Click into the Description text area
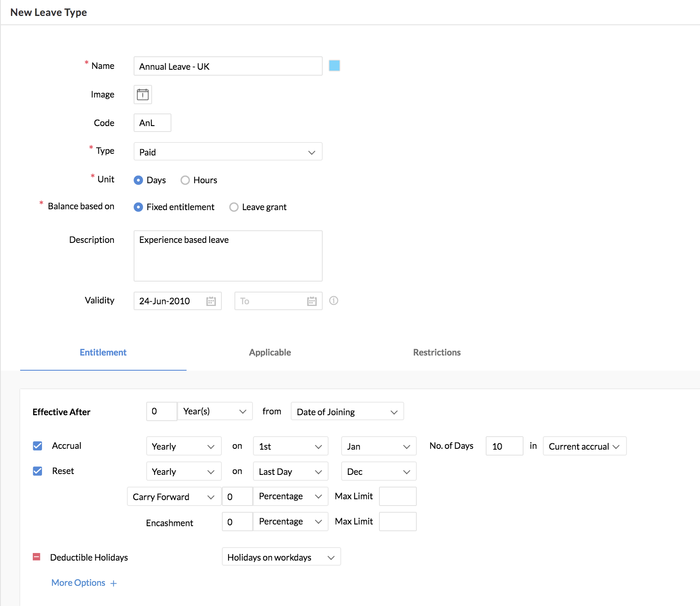The height and width of the screenshot is (606, 700). tap(228, 256)
